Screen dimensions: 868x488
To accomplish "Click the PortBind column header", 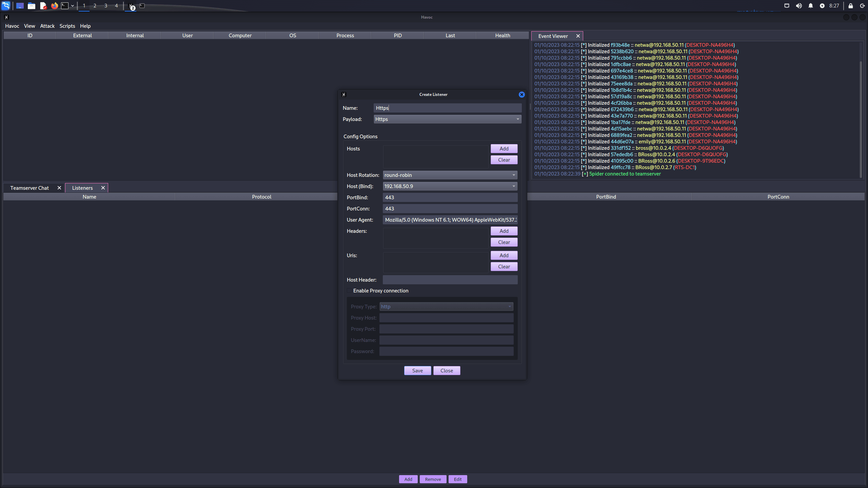I will click(x=606, y=197).
